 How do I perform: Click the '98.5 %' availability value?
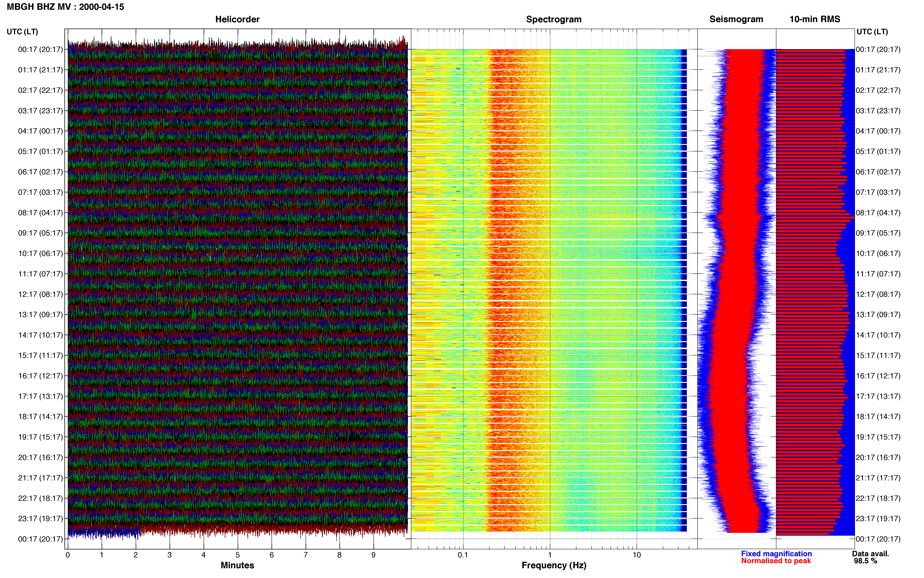pyautogui.click(x=865, y=561)
